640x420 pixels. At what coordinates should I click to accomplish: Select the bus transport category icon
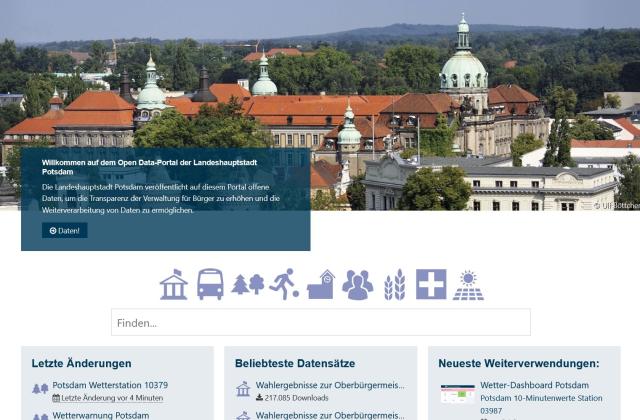(210, 284)
